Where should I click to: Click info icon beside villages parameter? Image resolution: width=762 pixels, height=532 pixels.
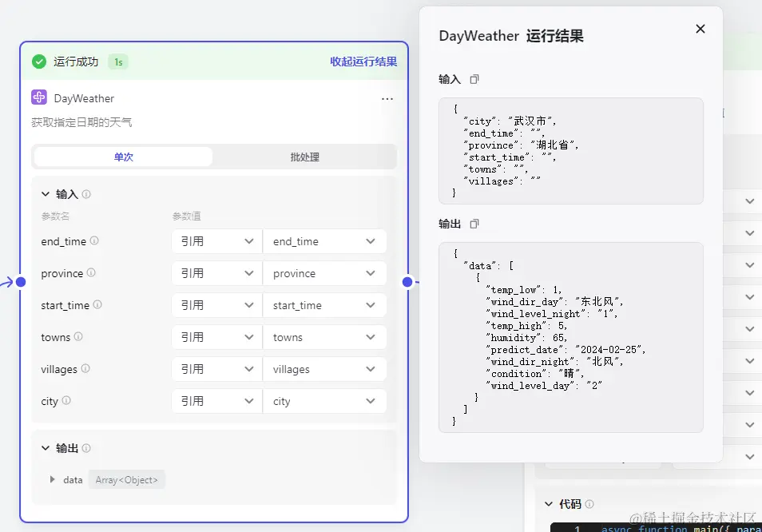pyautogui.click(x=85, y=368)
